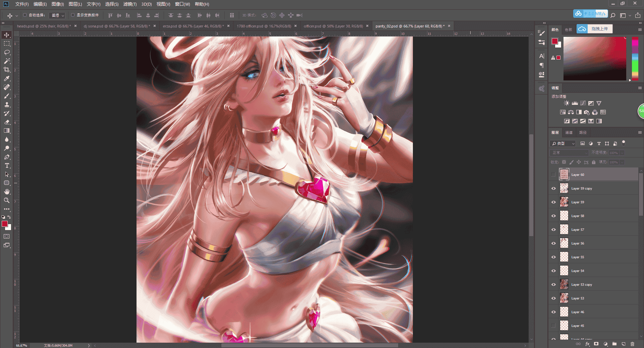
Task: Select the Layer 57 thumbnail
Action: coord(564,229)
